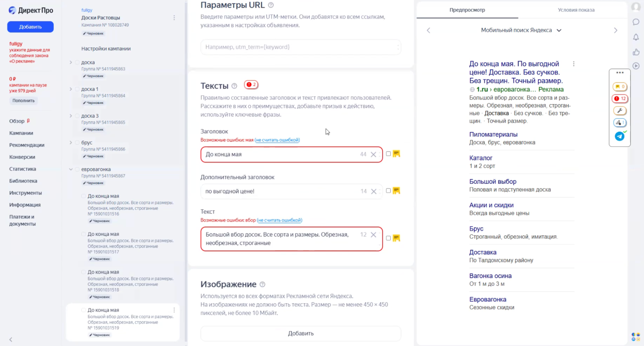Screen dimensions: 644x346
Task: Click the yellow flag icon beside Текст field
Action: [397, 238]
